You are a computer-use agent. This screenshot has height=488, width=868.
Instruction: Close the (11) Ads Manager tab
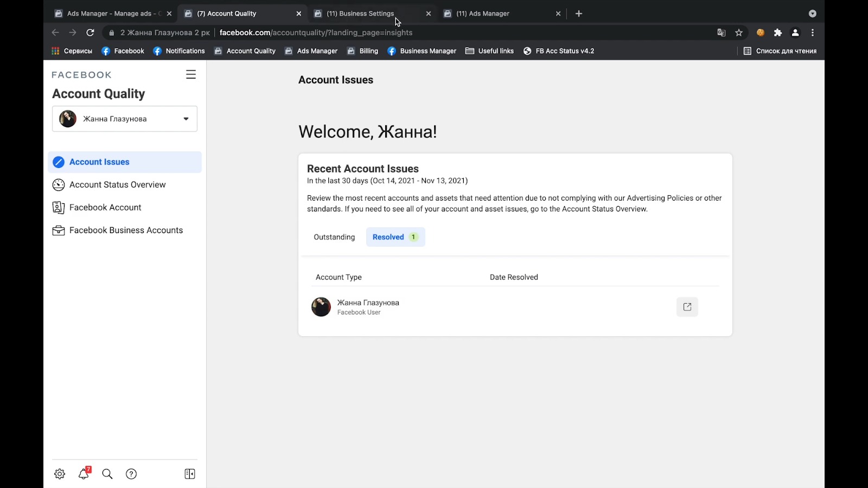558,14
